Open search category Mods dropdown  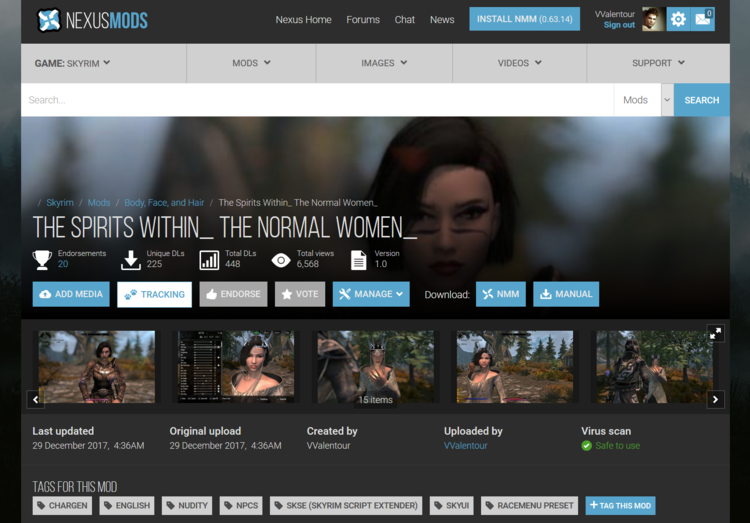coord(644,100)
